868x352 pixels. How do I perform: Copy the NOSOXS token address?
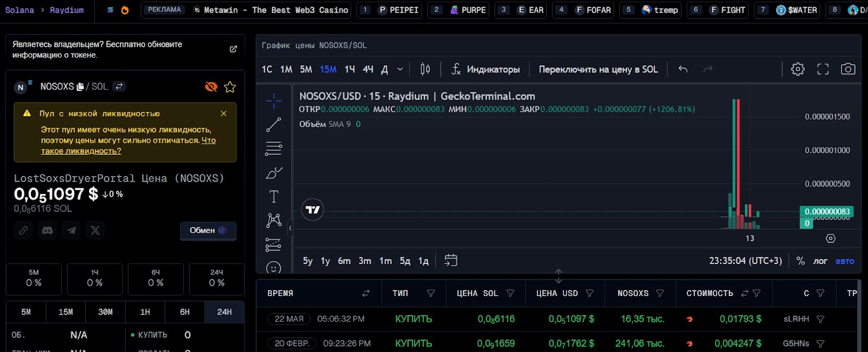click(x=80, y=87)
